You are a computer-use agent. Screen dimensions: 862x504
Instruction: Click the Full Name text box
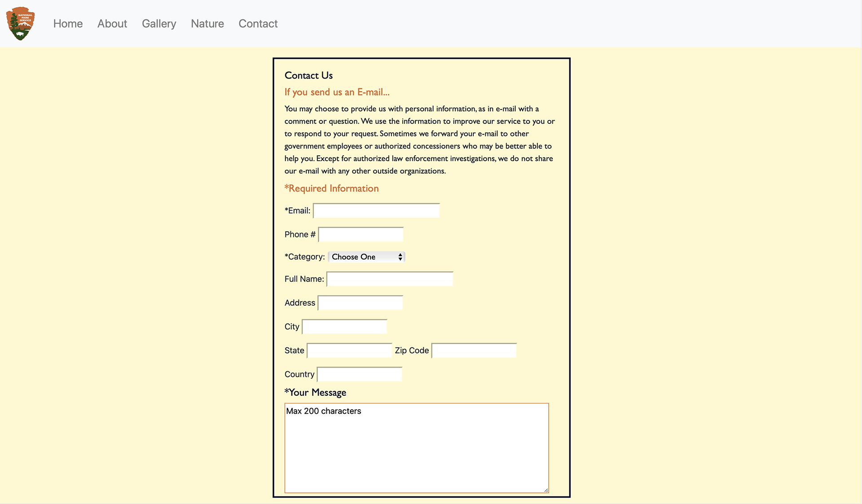390,279
